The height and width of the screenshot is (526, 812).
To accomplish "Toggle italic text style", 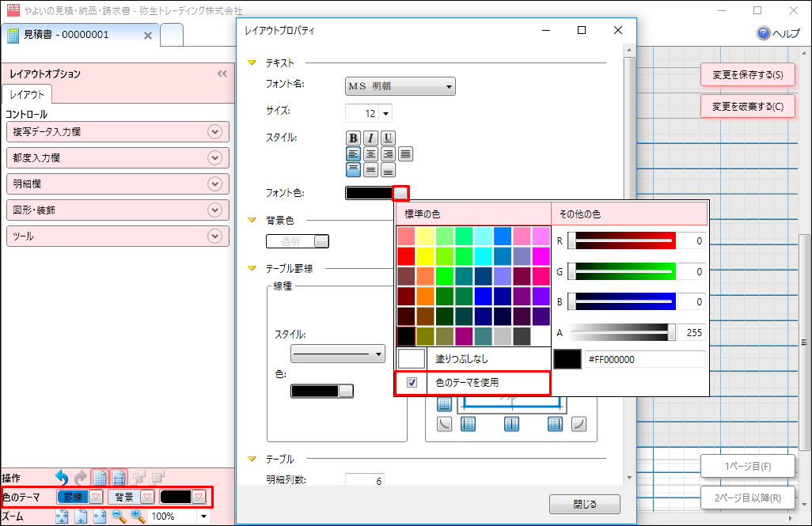I will click(370, 138).
